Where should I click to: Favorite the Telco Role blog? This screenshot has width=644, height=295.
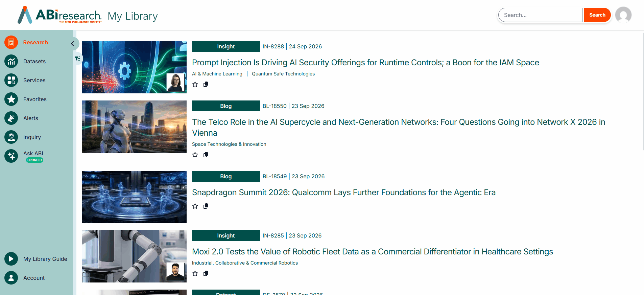pyautogui.click(x=195, y=155)
